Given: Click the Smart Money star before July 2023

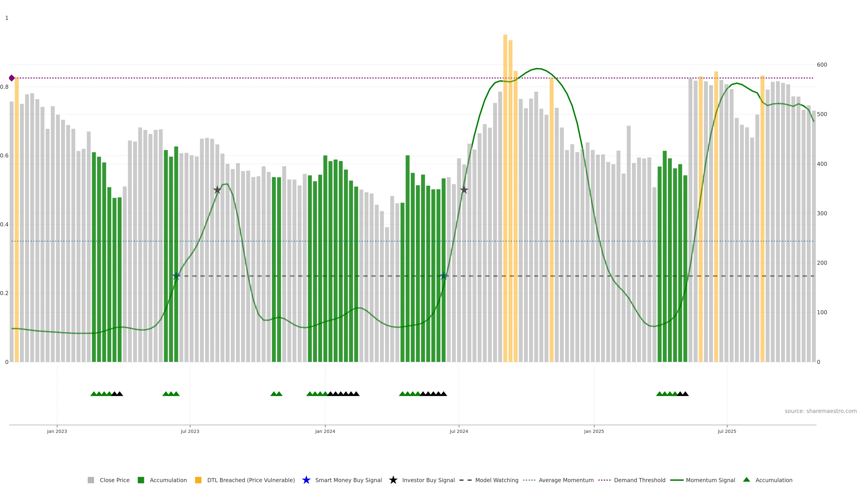Looking at the screenshot, I should pyautogui.click(x=176, y=276).
